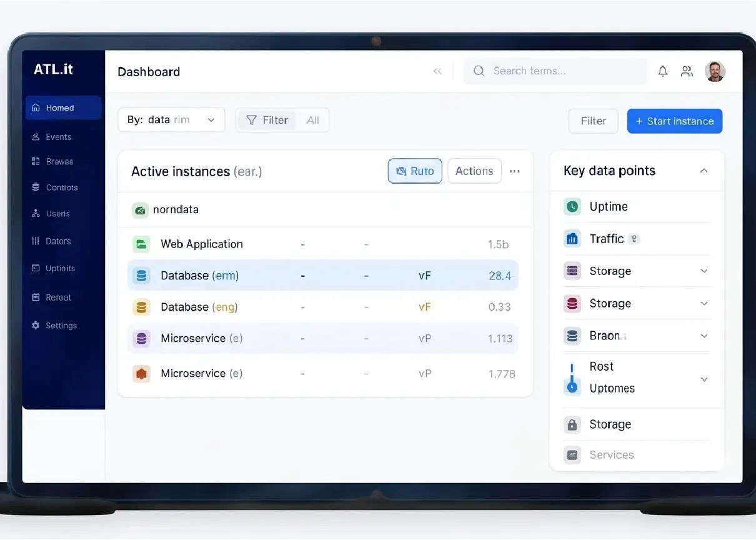
Task: Click the Start instance button
Action: (675, 121)
